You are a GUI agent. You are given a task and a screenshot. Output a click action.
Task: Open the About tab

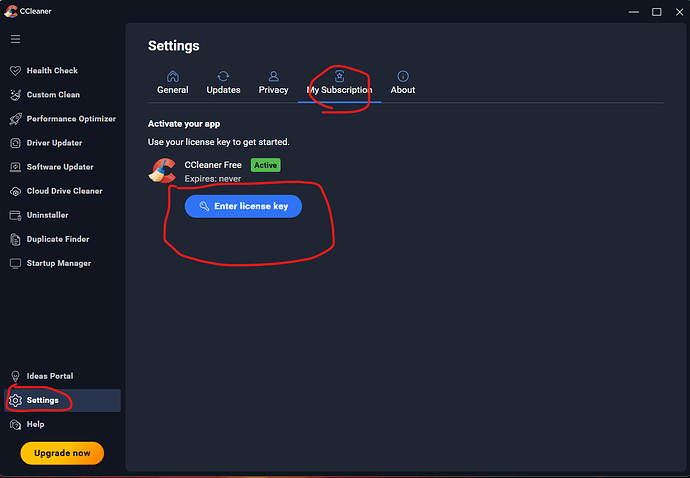point(403,82)
